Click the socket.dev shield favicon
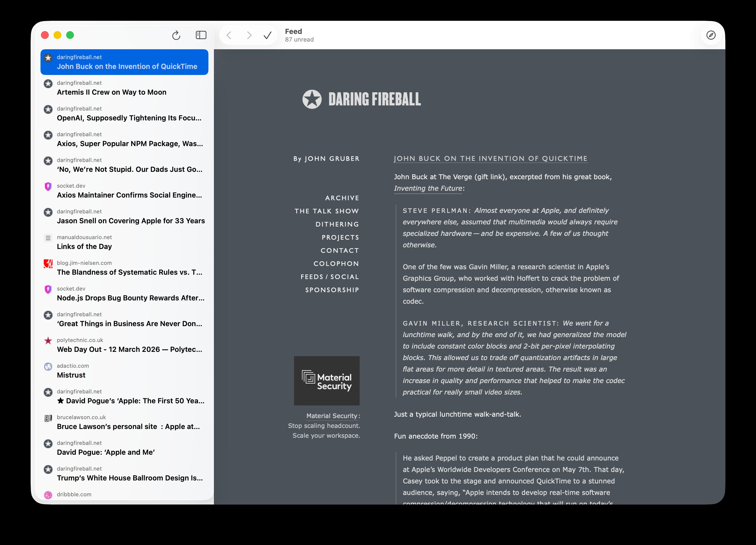The height and width of the screenshot is (545, 756). [48, 186]
